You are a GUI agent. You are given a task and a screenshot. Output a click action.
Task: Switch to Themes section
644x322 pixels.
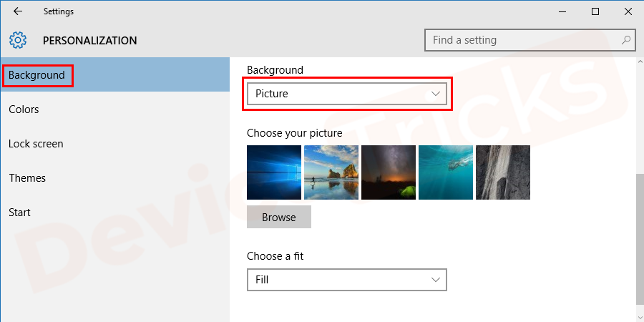(x=27, y=178)
